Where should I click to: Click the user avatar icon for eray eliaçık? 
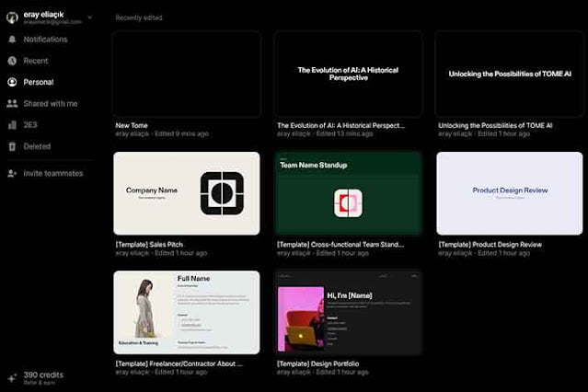click(x=12, y=17)
